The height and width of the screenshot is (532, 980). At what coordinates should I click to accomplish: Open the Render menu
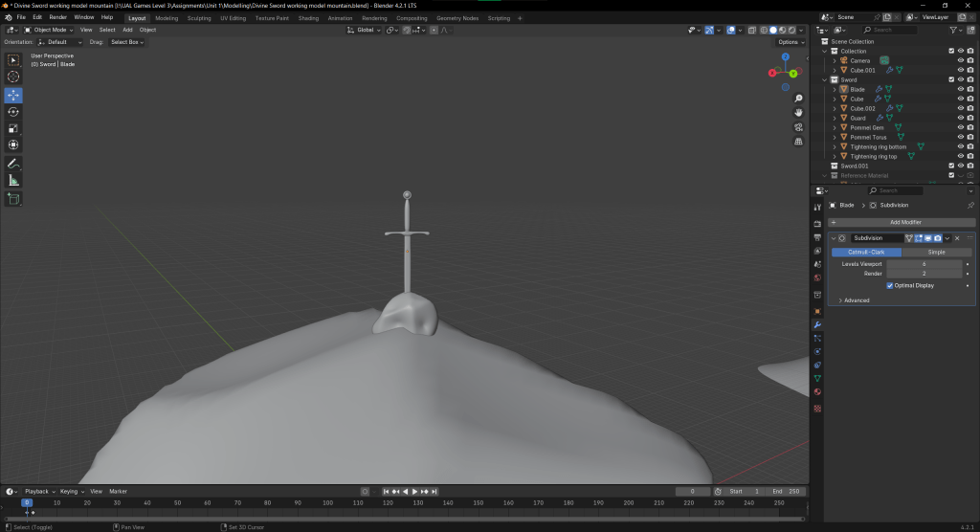pyautogui.click(x=58, y=17)
